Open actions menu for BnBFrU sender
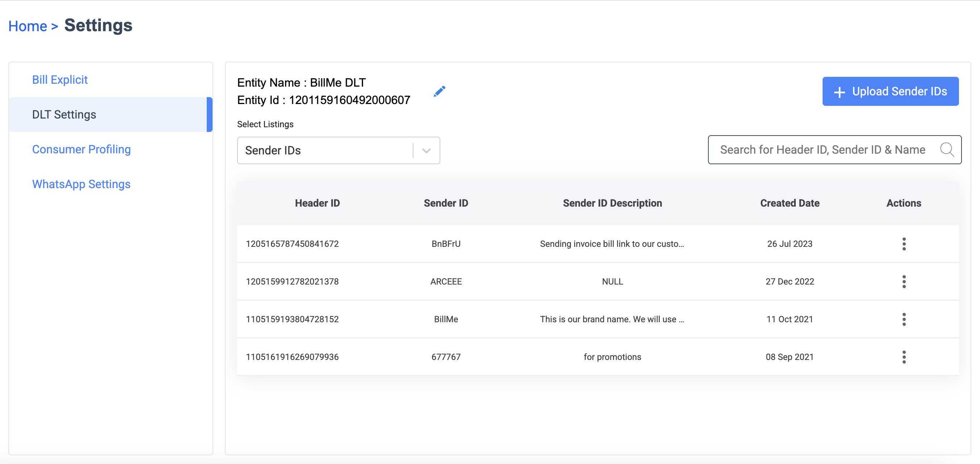 tap(904, 244)
